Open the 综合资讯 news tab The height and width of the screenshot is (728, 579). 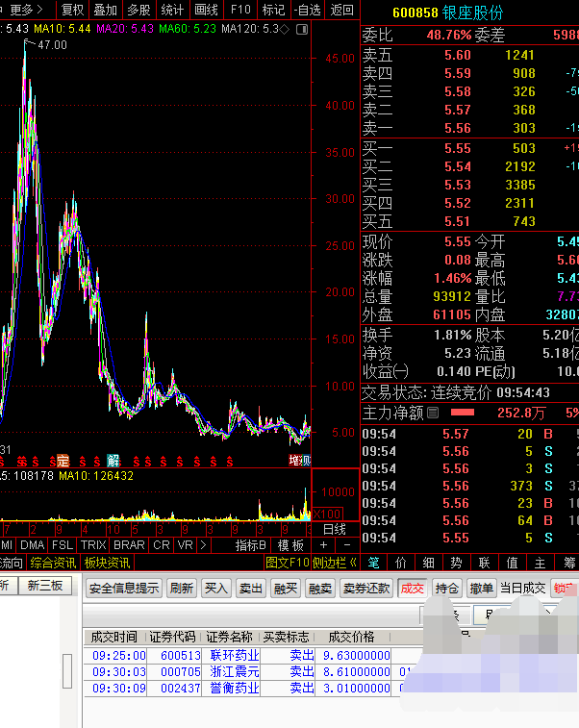click(x=53, y=564)
